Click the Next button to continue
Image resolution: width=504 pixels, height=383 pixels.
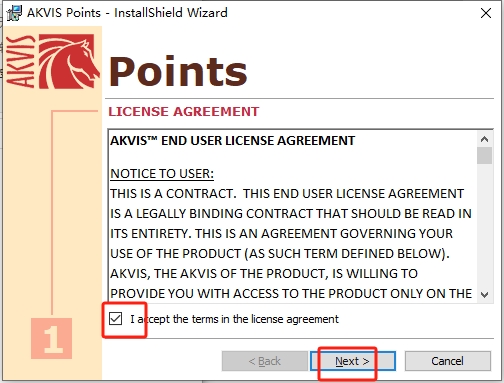(x=353, y=361)
